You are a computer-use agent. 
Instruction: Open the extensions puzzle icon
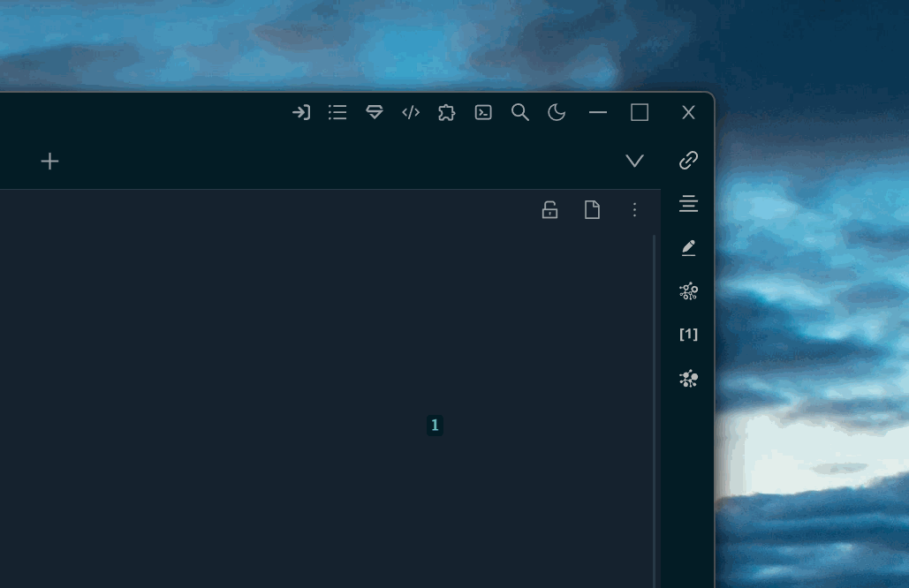(x=446, y=112)
